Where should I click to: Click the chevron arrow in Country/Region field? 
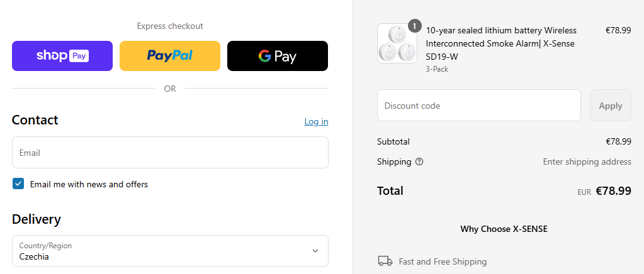[x=315, y=251]
